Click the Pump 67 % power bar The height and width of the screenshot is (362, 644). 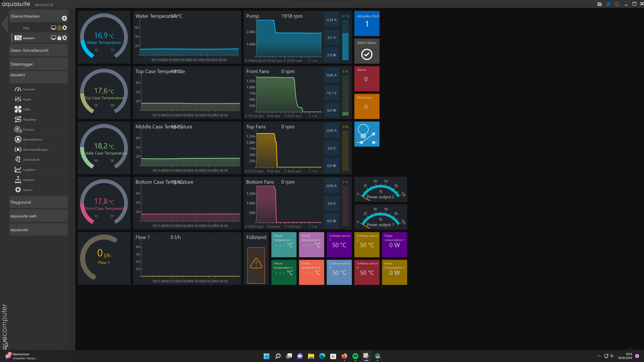pos(345,40)
